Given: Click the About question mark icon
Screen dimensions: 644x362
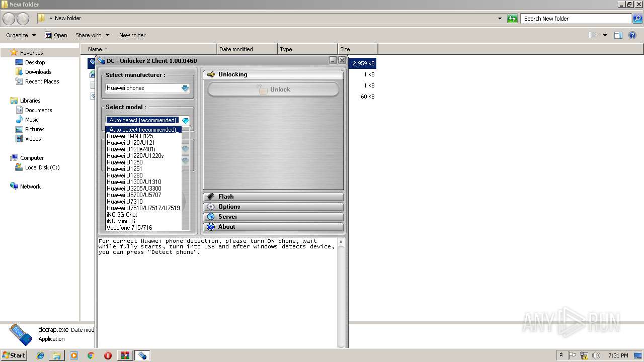Looking at the screenshot, I should [211, 227].
